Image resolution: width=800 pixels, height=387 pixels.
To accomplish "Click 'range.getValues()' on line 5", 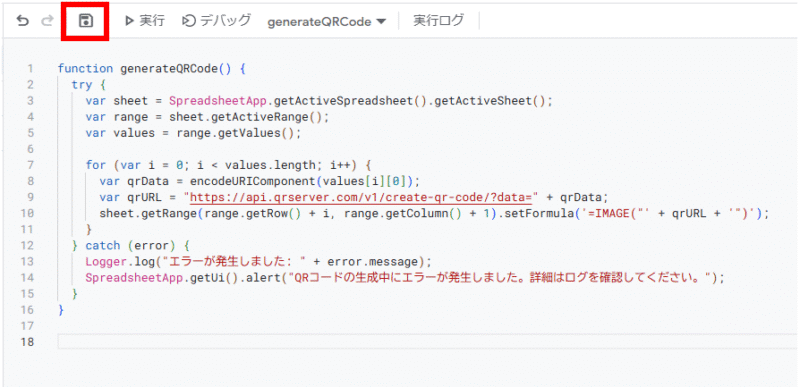I will (x=236, y=133).
